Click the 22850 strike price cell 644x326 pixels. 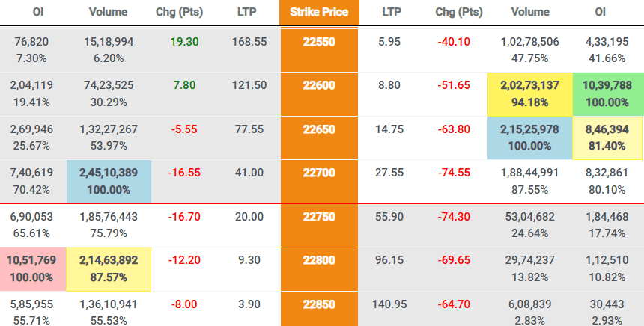tap(319, 309)
